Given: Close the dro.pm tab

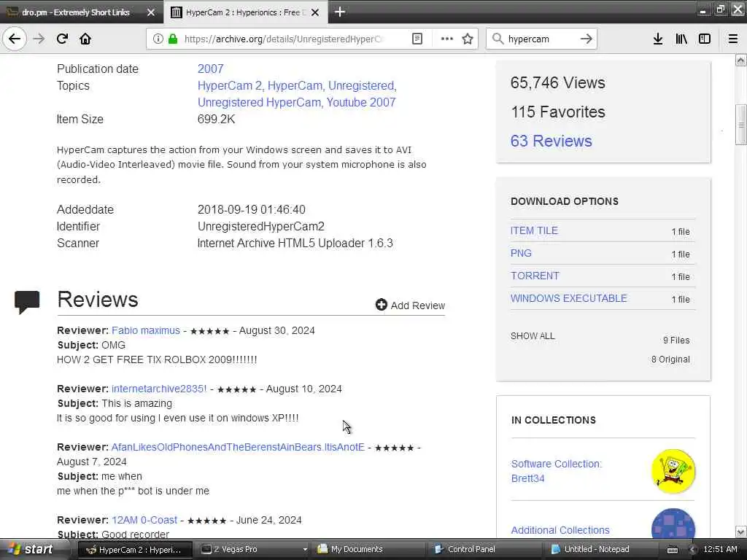Looking at the screenshot, I should pos(150,12).
